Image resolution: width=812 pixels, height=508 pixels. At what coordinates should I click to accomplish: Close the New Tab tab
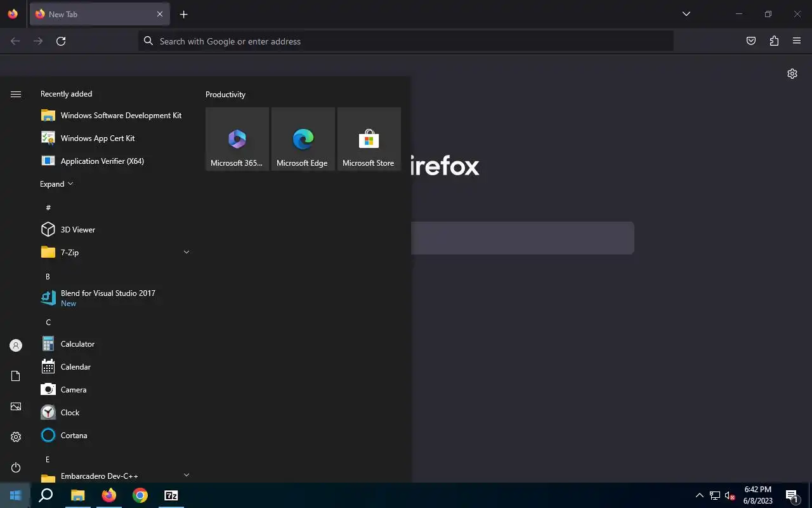(x=160, y=14)
